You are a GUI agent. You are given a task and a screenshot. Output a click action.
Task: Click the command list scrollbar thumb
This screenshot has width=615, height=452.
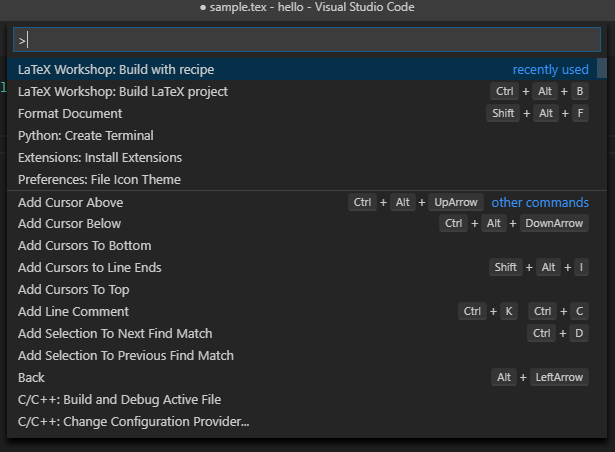(x=601, y=68)
